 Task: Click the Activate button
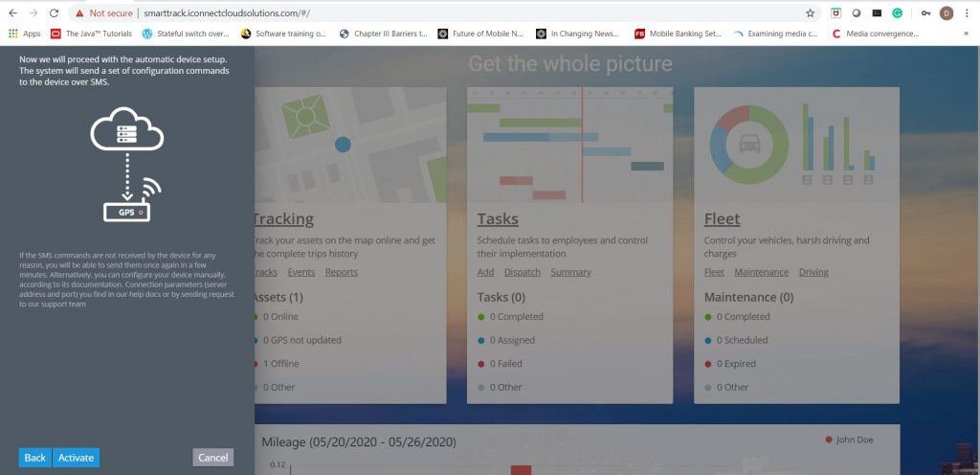tap(76, 458)
